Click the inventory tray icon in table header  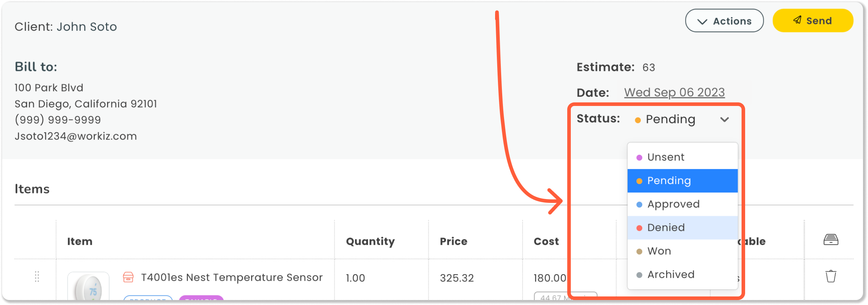tap(830, 240)
